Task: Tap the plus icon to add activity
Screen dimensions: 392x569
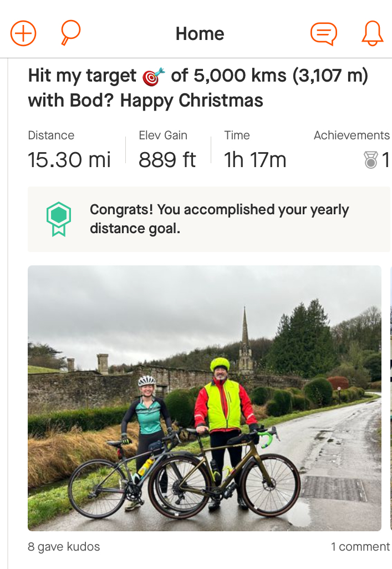Action: (23, 34)
